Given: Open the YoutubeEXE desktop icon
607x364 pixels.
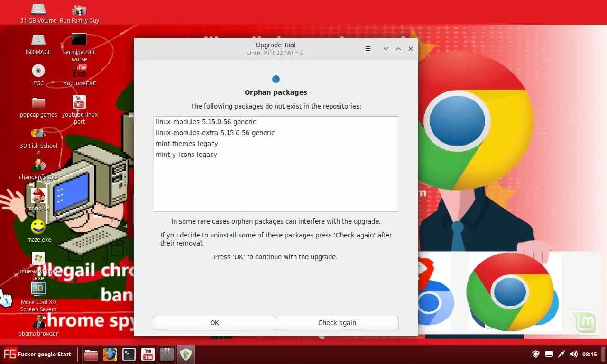Looking at the screenshot, I should (79, 75).
